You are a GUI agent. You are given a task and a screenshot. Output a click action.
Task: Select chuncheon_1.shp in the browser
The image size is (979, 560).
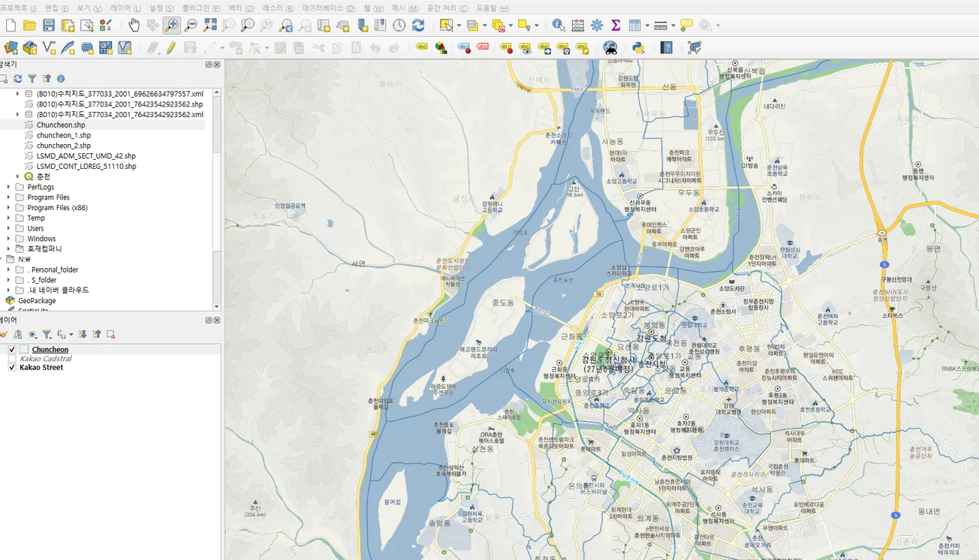point(64,135)
